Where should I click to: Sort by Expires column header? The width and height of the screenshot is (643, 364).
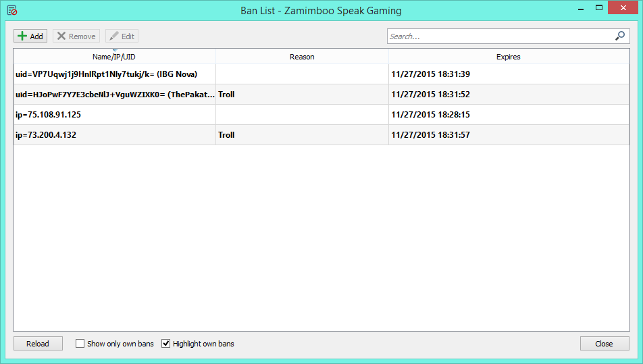pyautogui.click(x=509, y=57)
